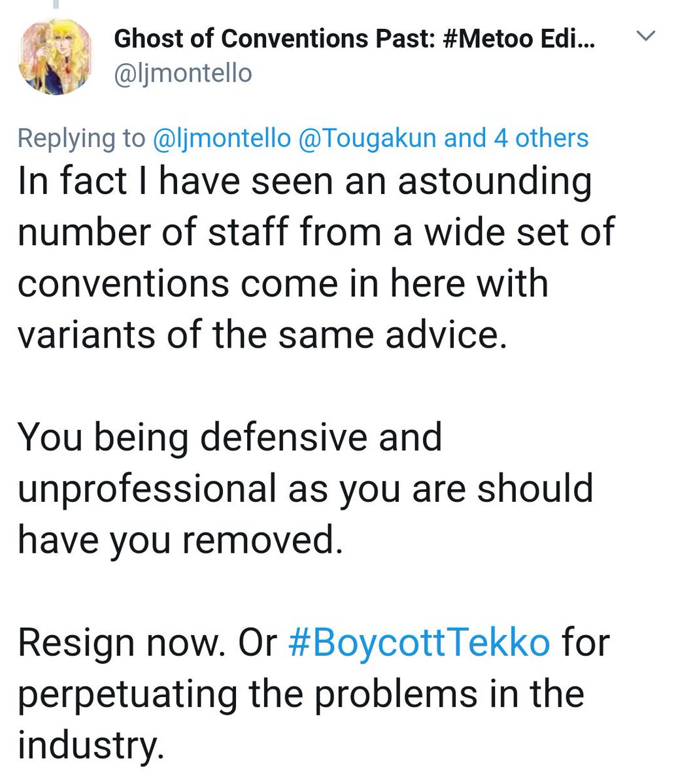The height and width of the screenshot is (784, 676).
Task: Click the sentence 'Resign now.'
Action: [x=124, y=644]
